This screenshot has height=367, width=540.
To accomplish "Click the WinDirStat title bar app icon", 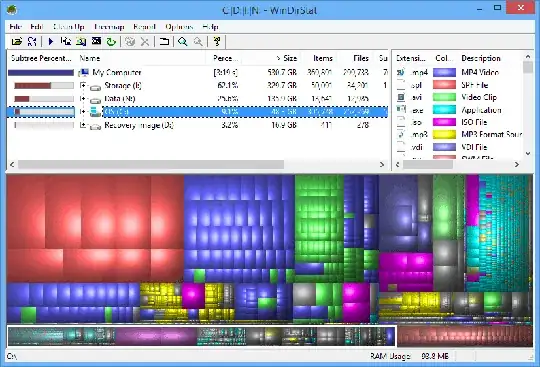I will pos(12,10).
